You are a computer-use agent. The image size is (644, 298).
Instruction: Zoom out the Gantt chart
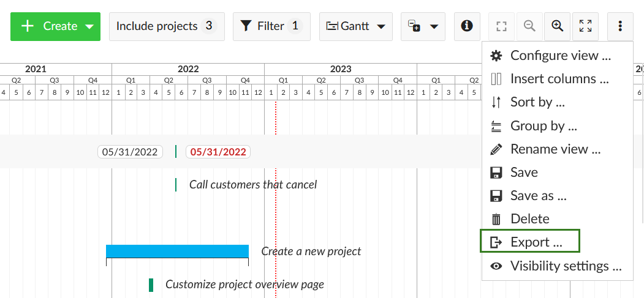tap(529, 26)
